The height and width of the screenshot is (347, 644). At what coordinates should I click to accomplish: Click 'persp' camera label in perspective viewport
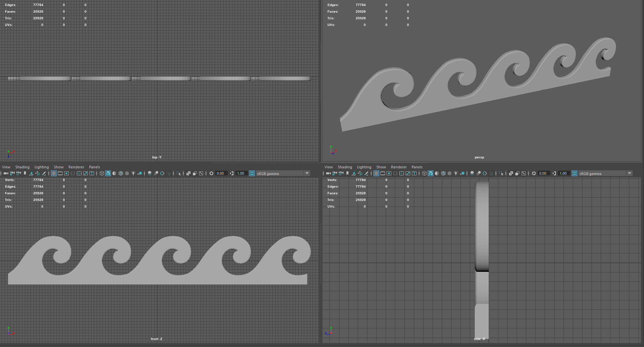pos(479,157)
